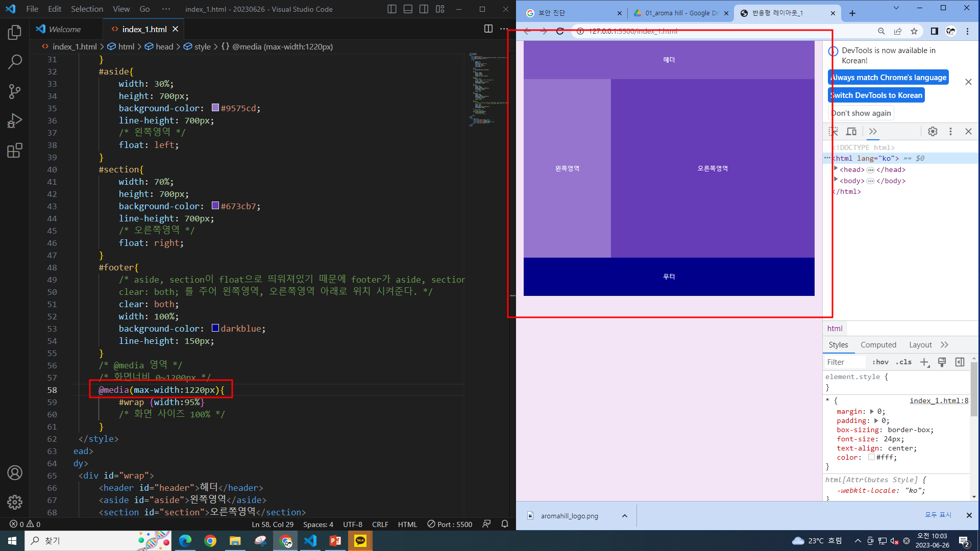Open Source Control view

(15, 92)
